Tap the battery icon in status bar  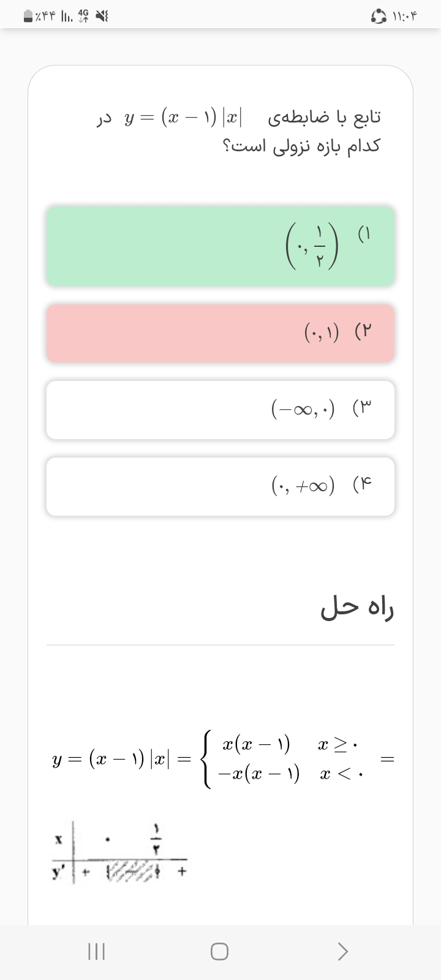tap(28, 17)
